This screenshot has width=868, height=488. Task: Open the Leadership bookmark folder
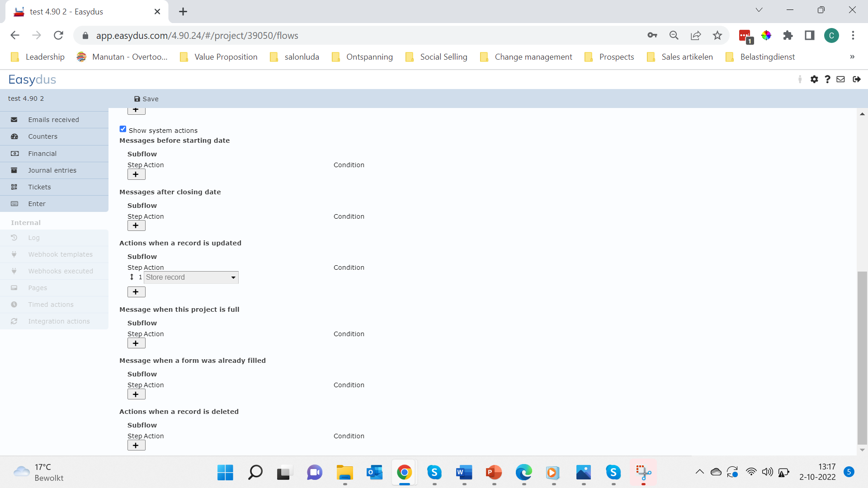(x=38, y=57)
